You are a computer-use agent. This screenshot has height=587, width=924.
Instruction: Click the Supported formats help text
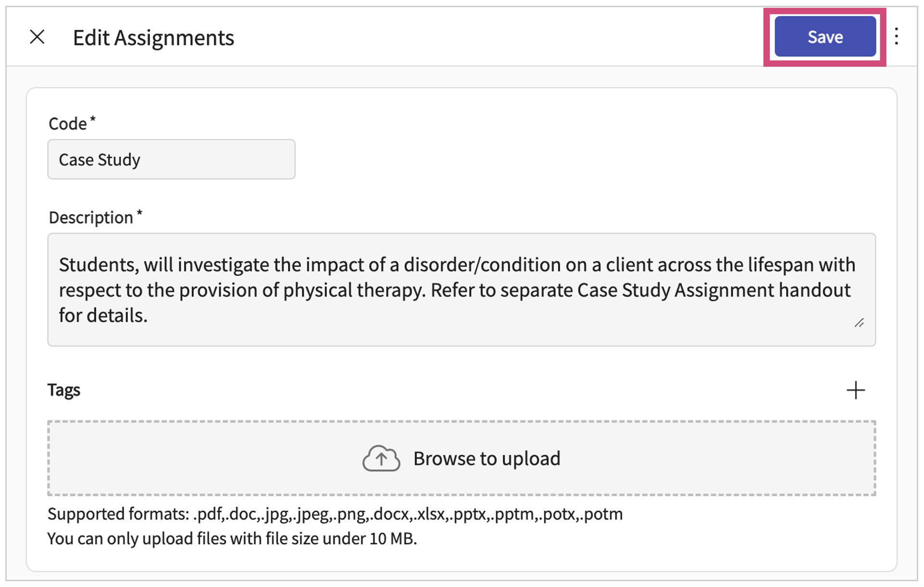[335, 514]
